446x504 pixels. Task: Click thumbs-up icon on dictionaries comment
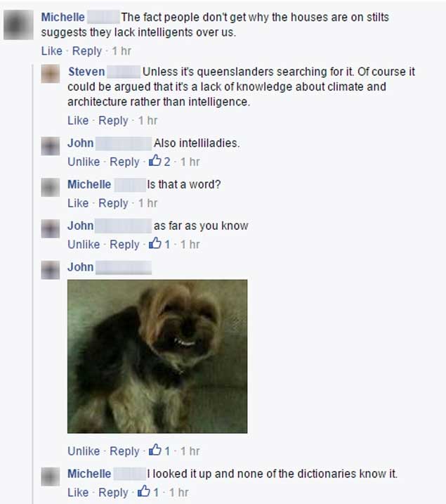(143, 491)
